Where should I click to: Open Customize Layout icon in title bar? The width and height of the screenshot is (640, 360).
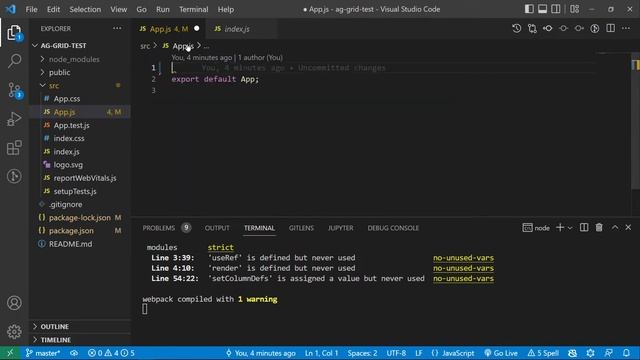tap(575, 9)
